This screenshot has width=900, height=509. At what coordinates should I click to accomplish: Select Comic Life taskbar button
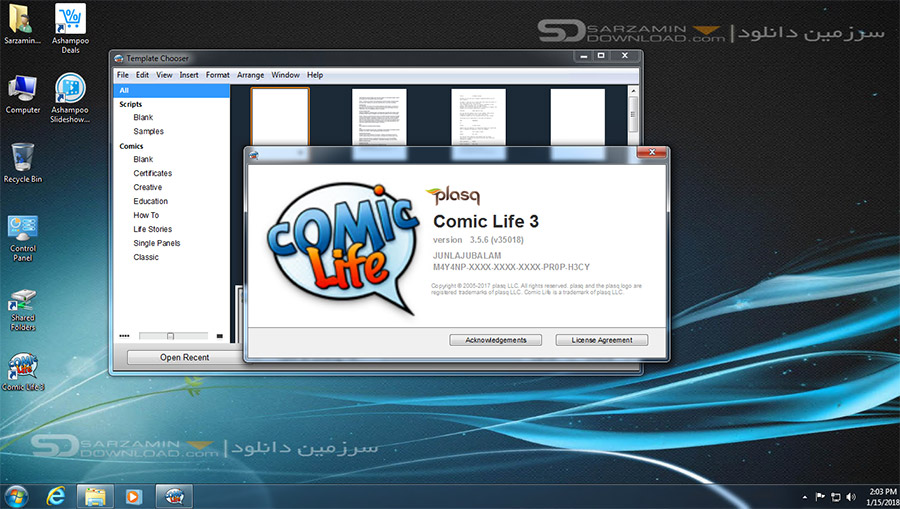click(174, 496)
